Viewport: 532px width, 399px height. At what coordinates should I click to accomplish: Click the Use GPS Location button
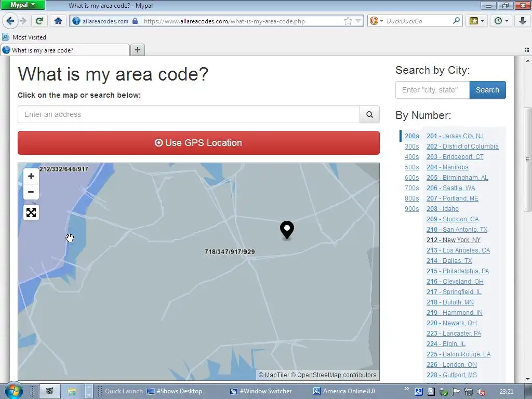coord(198,143)
